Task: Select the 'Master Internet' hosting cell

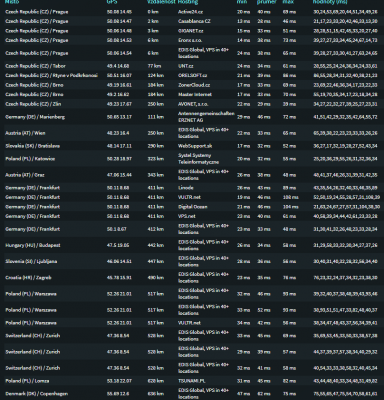Action: [195, 94]
